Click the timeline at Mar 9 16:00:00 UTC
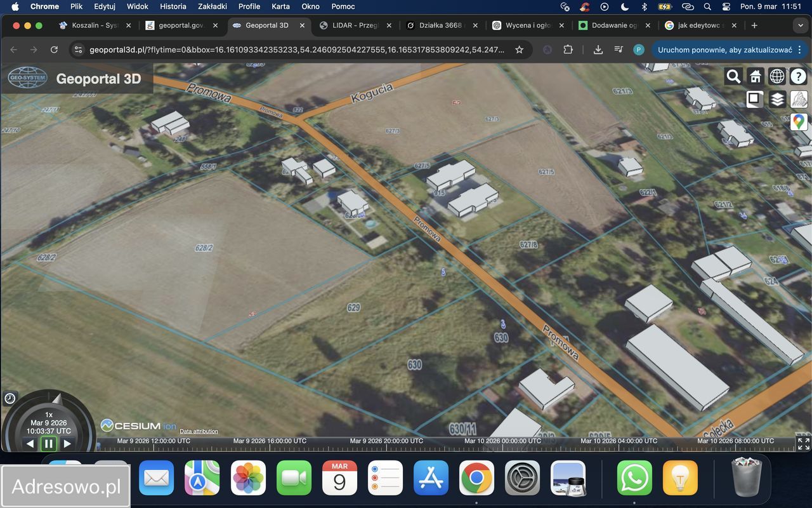 point(270,441)
